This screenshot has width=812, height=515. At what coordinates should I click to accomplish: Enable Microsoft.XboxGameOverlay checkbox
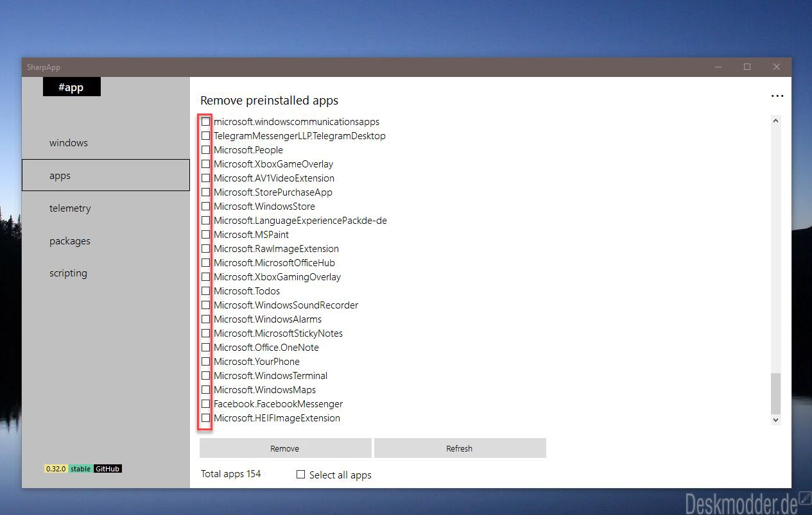205,164
